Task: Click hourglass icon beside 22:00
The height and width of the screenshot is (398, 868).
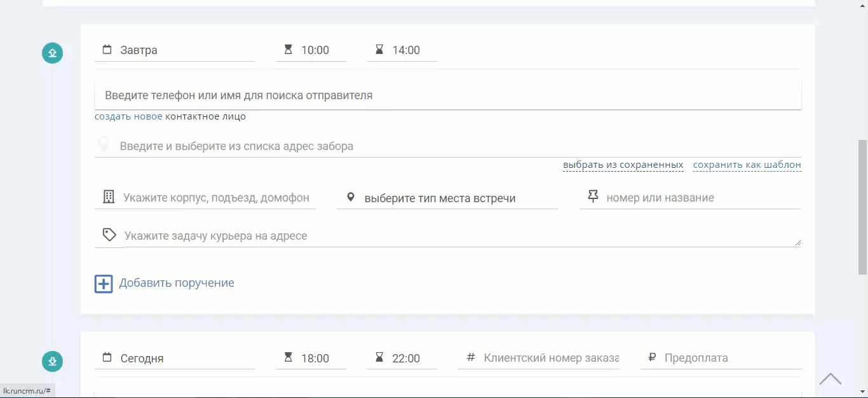Action: (x=379, y=358)
